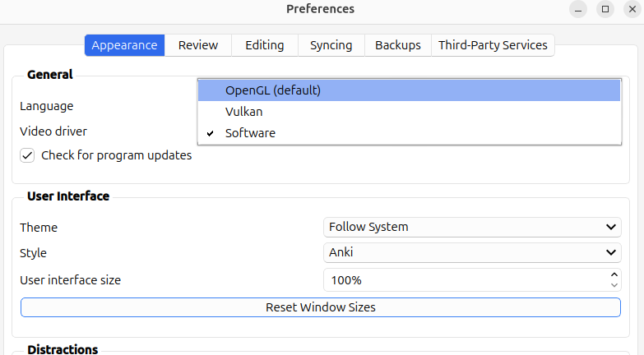
Task: Go to the Editing tab
Action: pyautogui.click(x=264, y=45)
